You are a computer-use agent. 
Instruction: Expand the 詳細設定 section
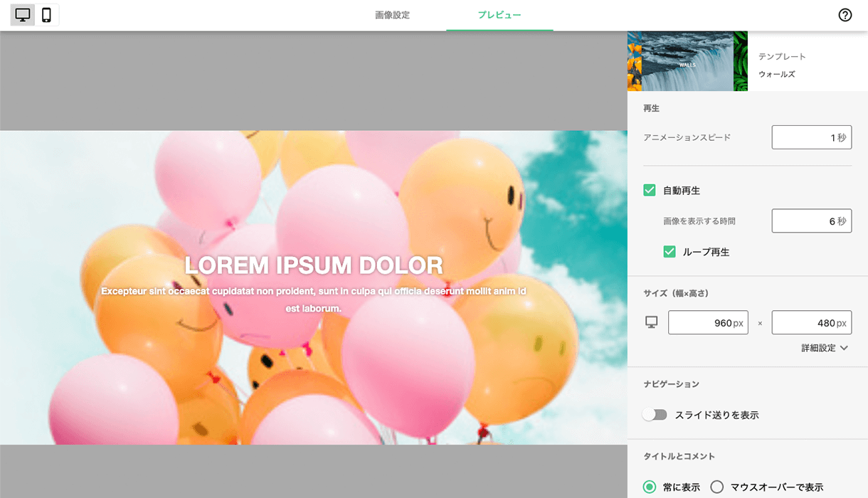(x=819, y=348)
